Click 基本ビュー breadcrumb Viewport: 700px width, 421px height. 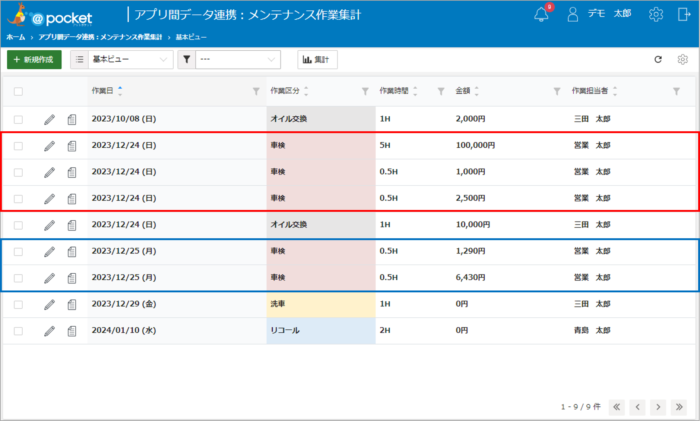tap(191, 37)
